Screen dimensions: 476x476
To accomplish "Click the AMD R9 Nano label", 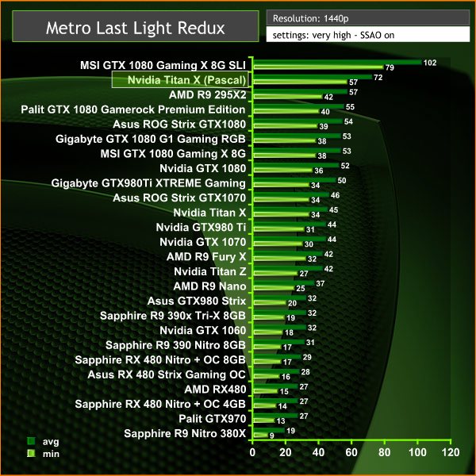I will 209,286.
